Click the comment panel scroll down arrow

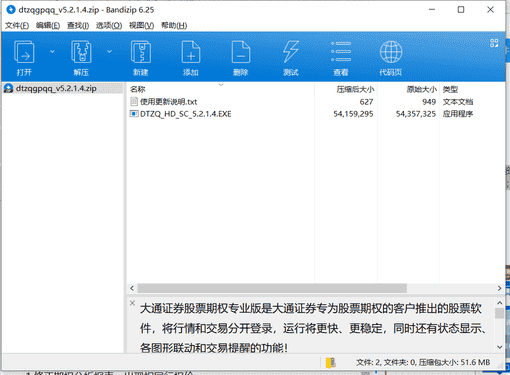point(499,347)
